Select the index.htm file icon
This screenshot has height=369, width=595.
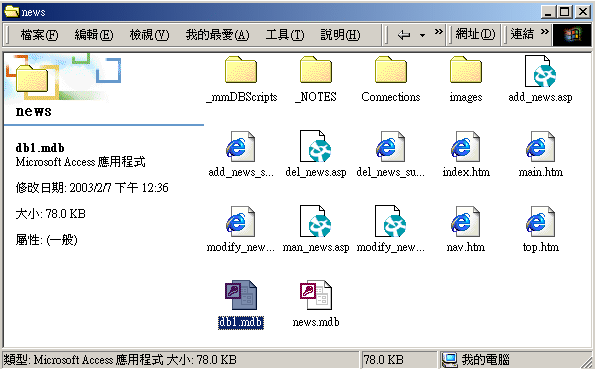[466, 147]
